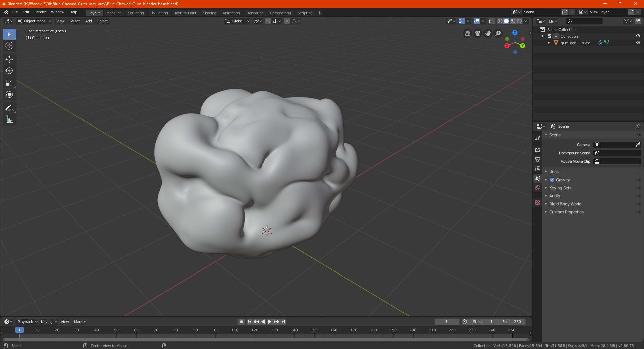Open the File menu
Screen dimensions: 644x349
[15, 12]
